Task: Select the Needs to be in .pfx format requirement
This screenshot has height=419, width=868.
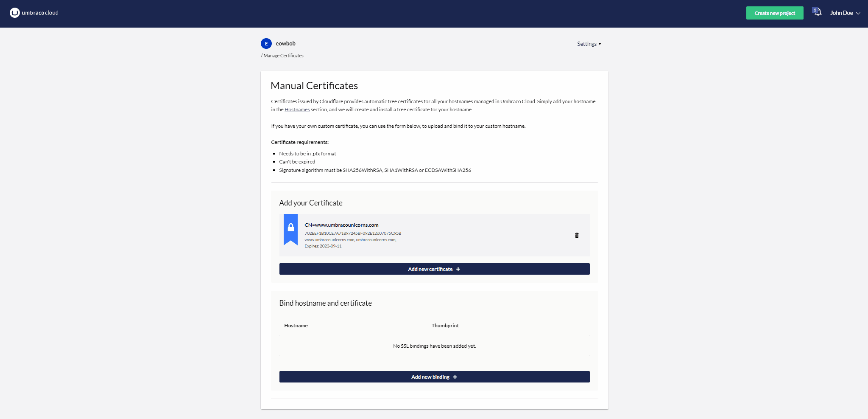Action: (x=307, y=154)
